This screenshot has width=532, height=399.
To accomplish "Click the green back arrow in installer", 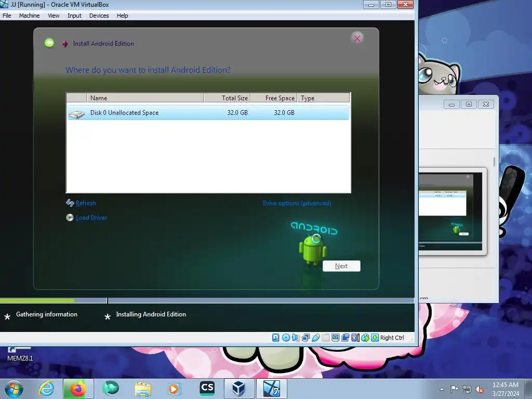I will tap(49, 43).
